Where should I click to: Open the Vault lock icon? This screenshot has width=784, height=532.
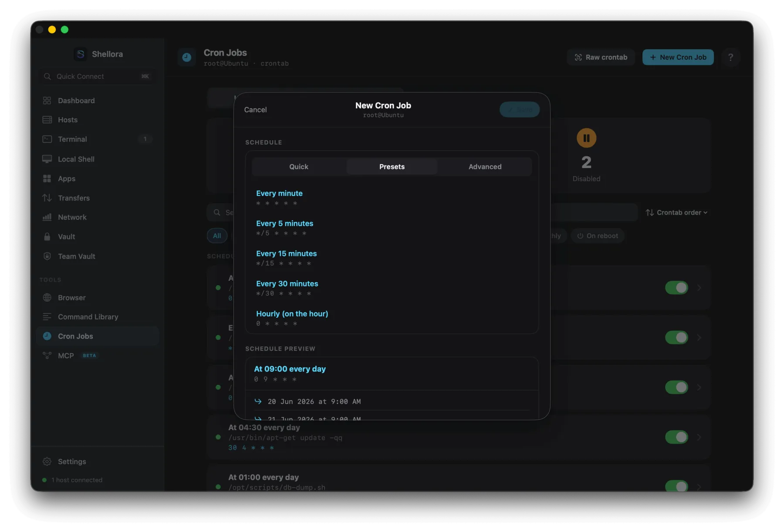pos(47,236)
